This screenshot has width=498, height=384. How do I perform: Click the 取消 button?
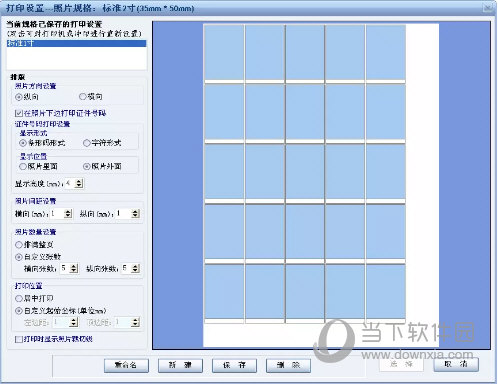click(456, 364)
